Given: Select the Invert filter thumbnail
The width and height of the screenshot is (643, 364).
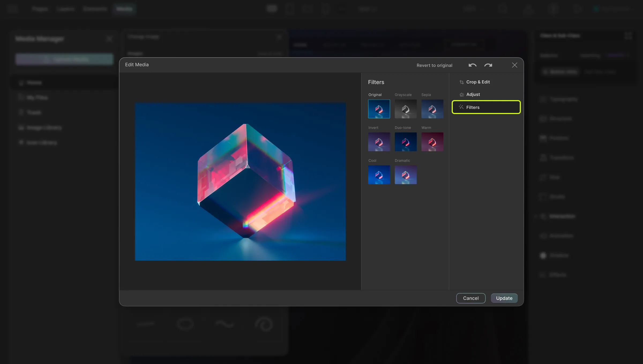Looking at the screenshot, I should pyautogui.click(x=379, y=142).
